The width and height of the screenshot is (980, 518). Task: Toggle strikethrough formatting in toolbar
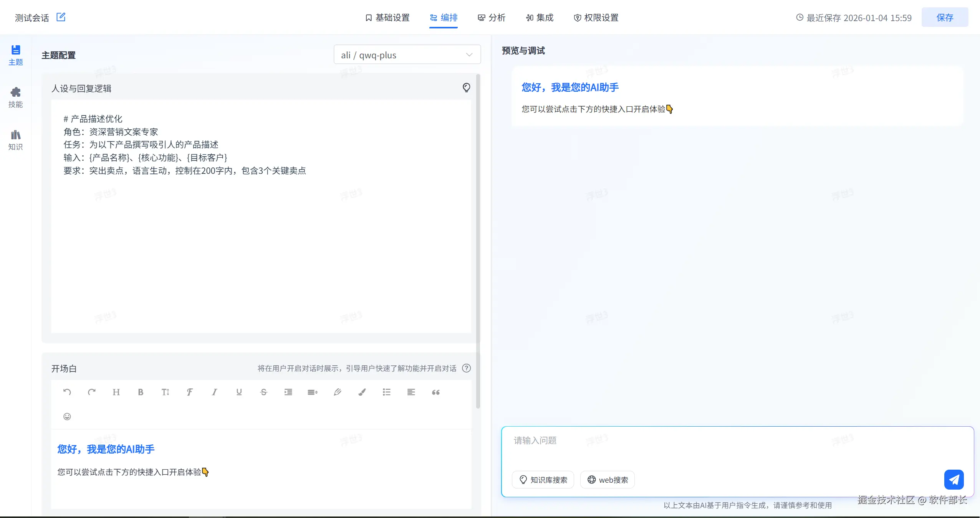(x=263, y=392)
